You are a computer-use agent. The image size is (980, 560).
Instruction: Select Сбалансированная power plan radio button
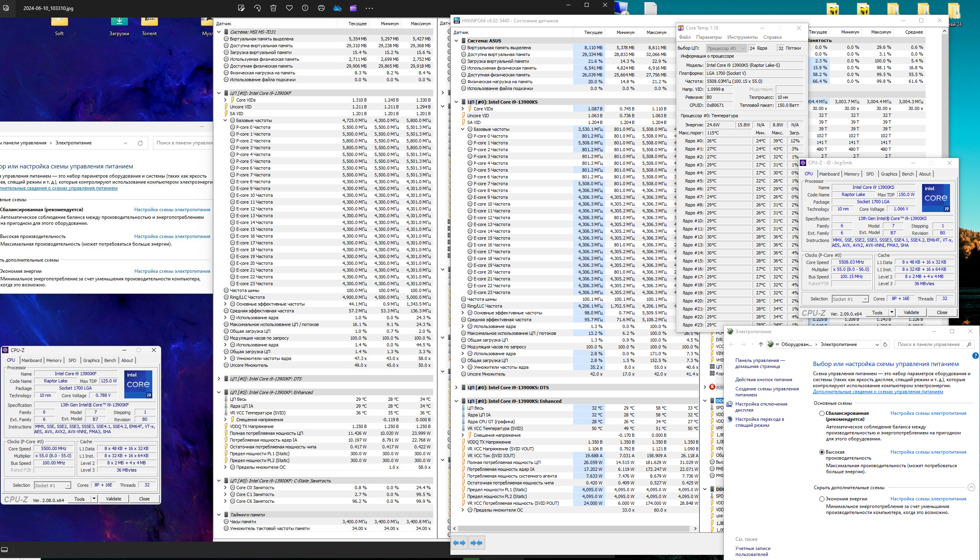click(x=822, y=413)
